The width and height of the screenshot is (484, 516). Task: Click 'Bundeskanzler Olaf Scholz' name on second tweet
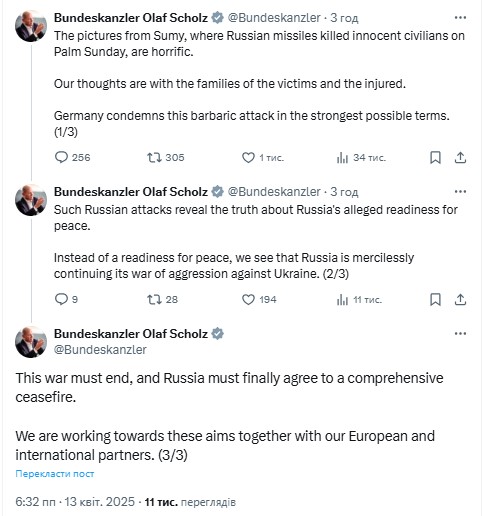coord(131,192)
